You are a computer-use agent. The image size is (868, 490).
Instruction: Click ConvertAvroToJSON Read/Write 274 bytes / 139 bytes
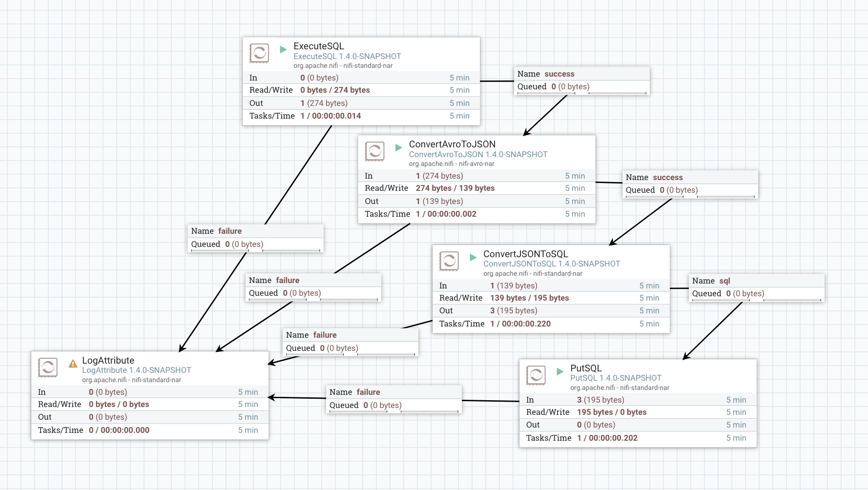pyautogui.click(x=455, y=188)
